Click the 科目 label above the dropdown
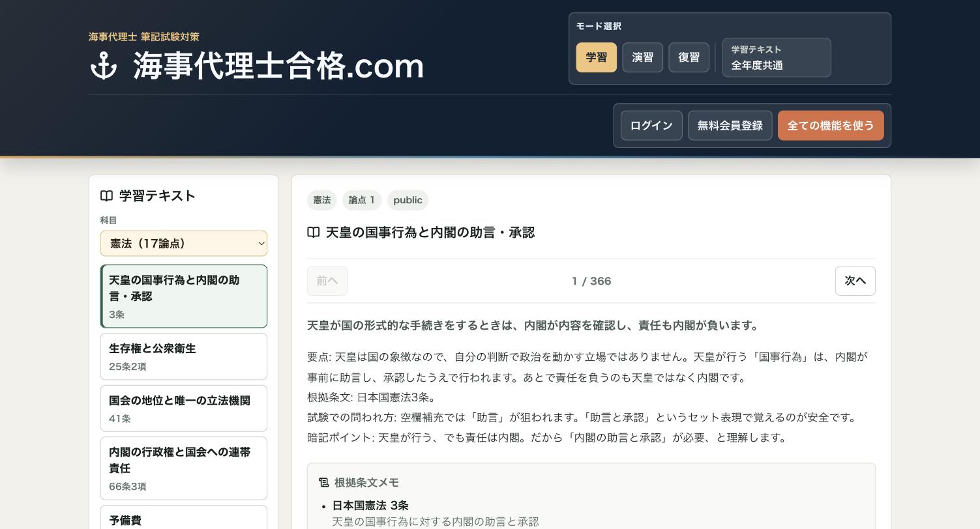The image size is (980, 529). (x=108, y=221)
